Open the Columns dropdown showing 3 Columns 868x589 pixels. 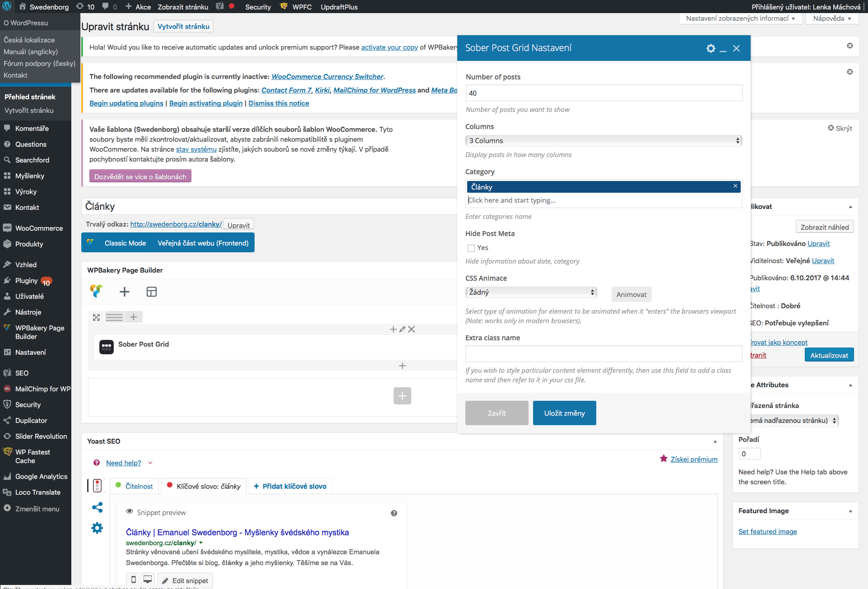pos(603,140)
